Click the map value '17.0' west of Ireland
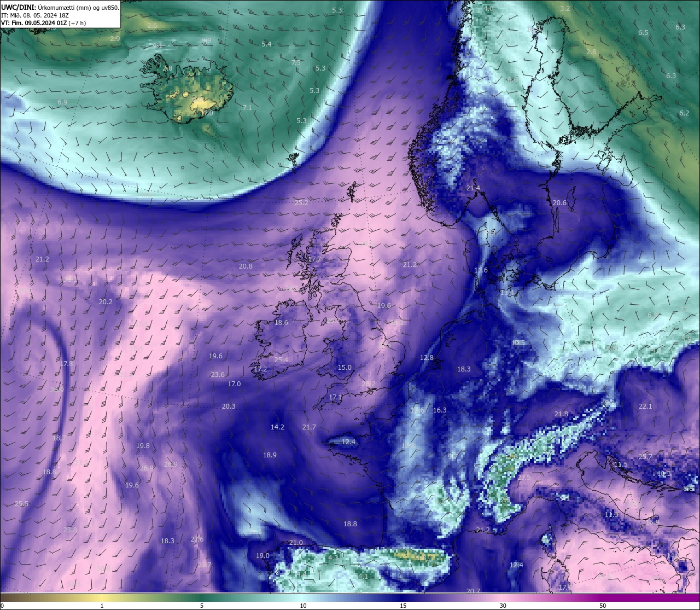700x610 pixels. tap(234, 384)
